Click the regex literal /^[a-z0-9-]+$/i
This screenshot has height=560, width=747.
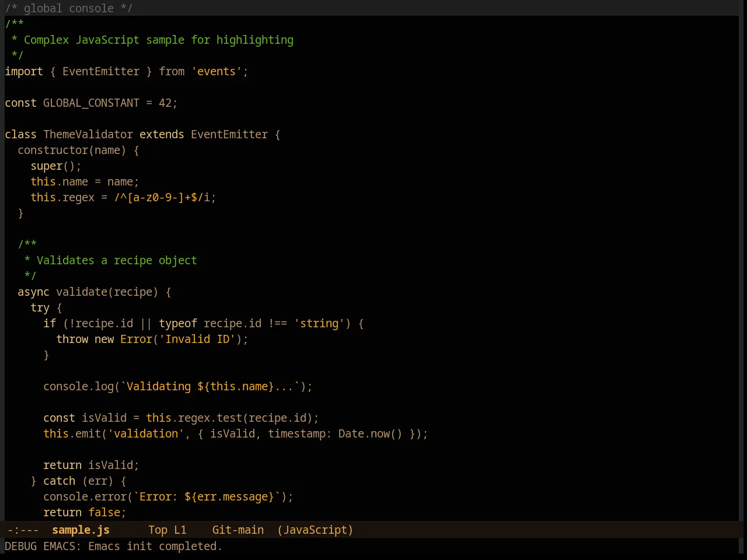click(x=162, y=197)
